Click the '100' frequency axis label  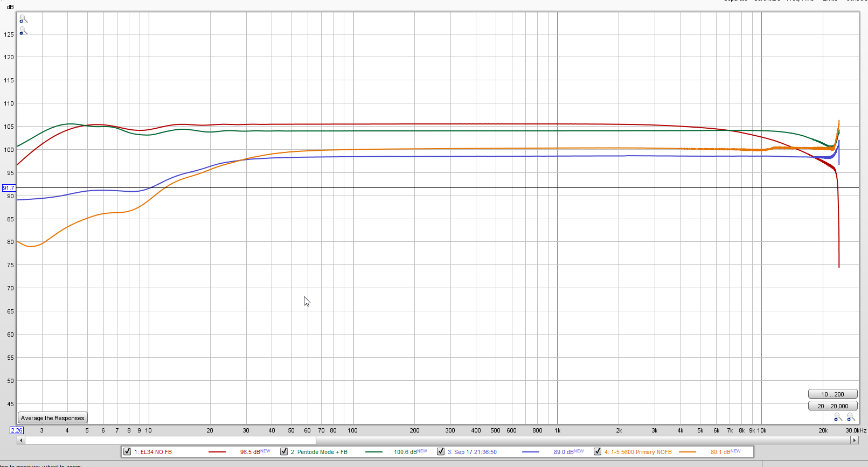(x=352, y=430)
